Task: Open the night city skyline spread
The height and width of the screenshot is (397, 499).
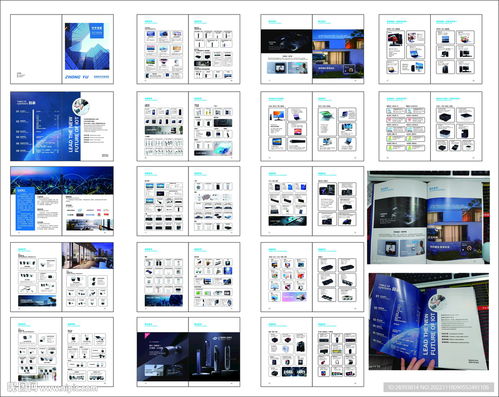Action: pos(62,201)
